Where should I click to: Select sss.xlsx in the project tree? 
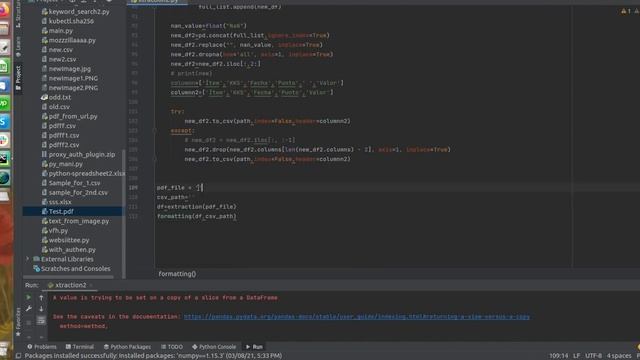tap(56, 202)
